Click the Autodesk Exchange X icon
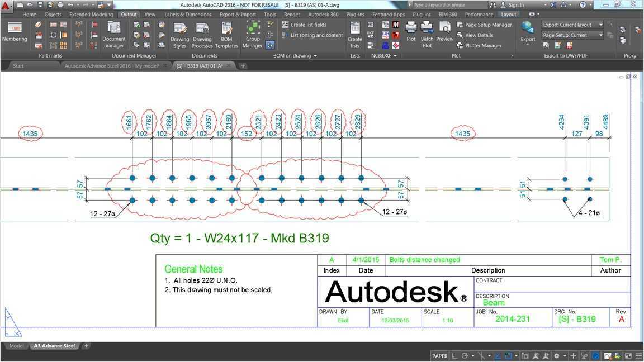 click(553, 5)
